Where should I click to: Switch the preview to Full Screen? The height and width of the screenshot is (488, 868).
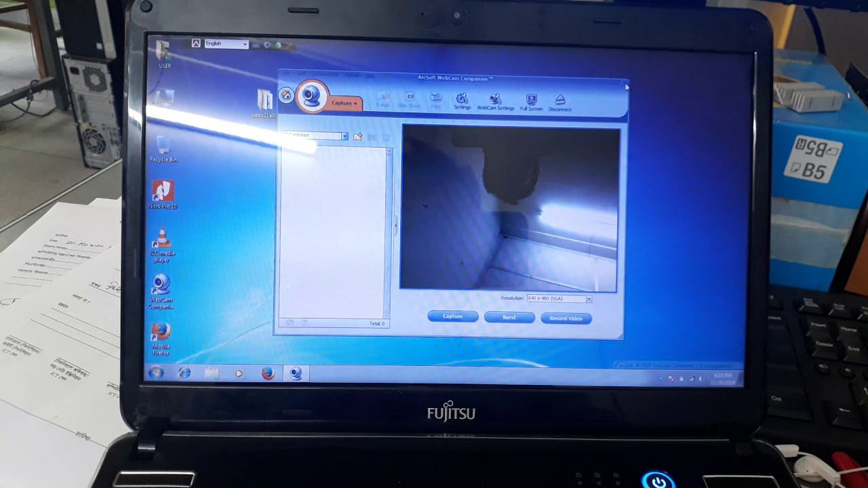531,102
